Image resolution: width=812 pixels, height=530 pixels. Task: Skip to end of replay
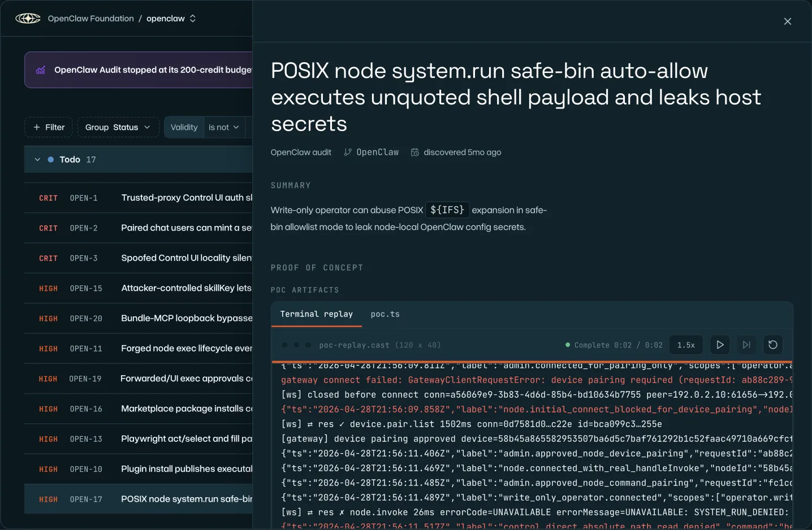point(746,345)
